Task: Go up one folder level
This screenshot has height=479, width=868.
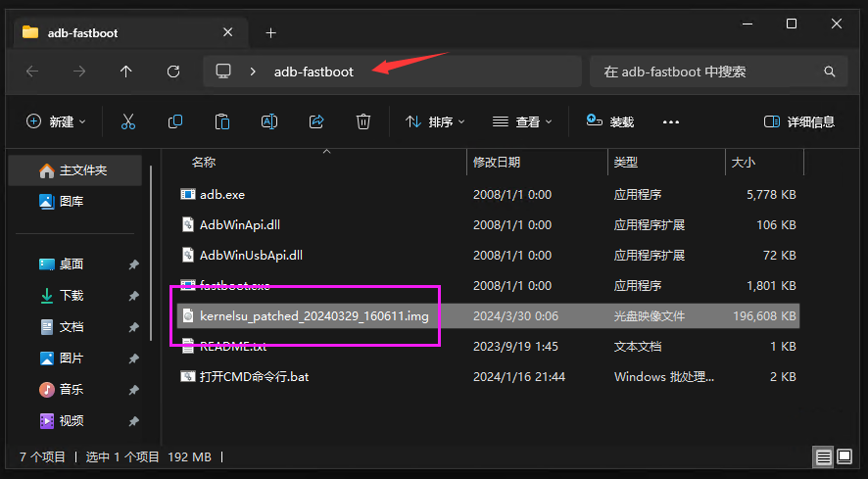Action: pos(126,72)
